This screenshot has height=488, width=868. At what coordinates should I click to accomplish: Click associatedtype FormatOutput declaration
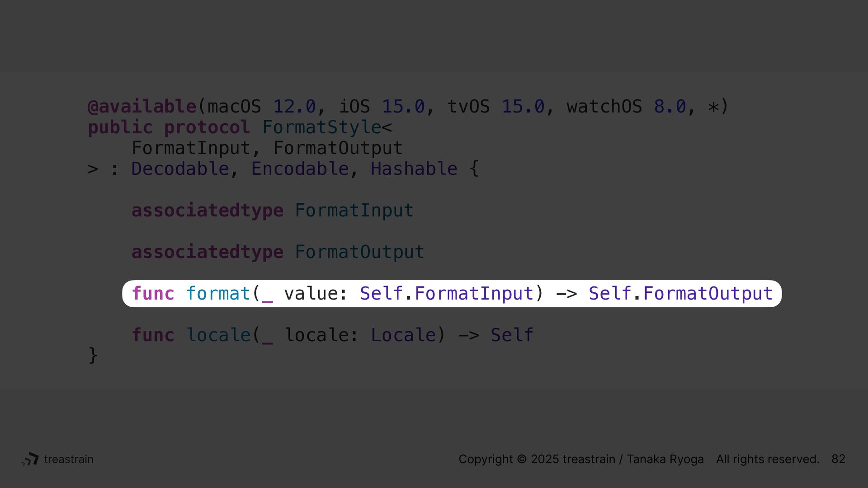tap(278, 252)
